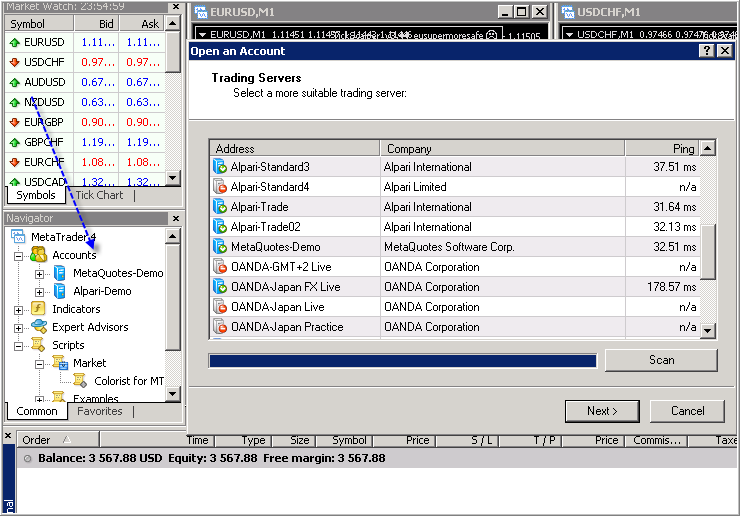Image resolution: width=740 pixels, height=516 pixels.
Task: Click the Expert Advisors icon in Navigator
Action: (39, 327)
